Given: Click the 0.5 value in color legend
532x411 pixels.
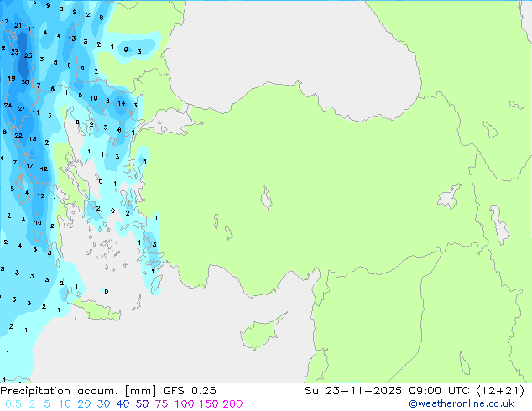Looking at the screenshot, I should coord(13,404).
